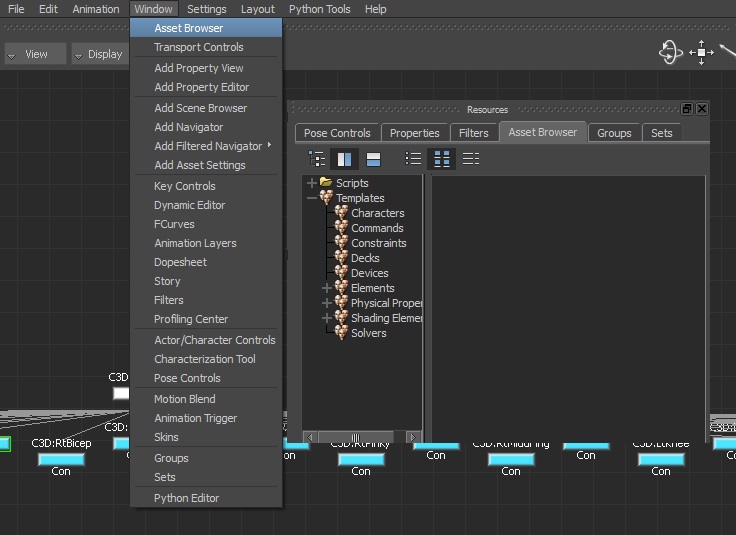This screenshot has width=736, height=535.
Task: Expand the Scripts folder node
Action: tap(312, 183)
